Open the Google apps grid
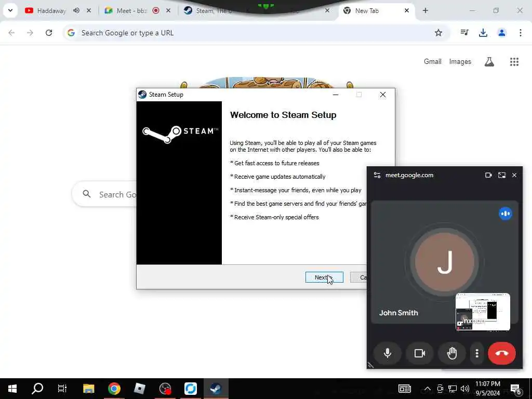This screenshot has width=532, height=399. (x=514, y=61)
